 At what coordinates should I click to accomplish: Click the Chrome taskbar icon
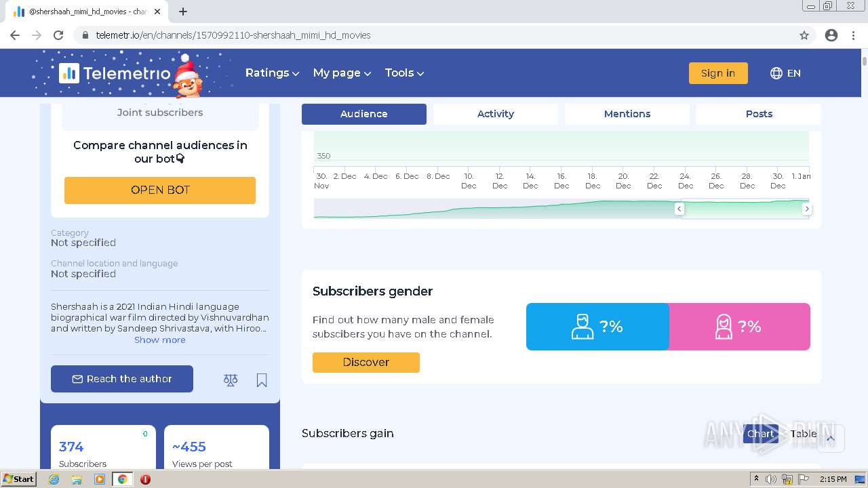[123, 479]
